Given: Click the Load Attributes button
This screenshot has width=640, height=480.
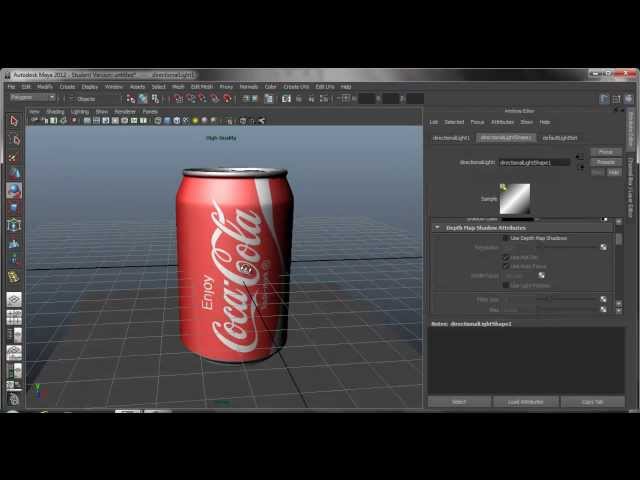Looking at the screenshot, I should point(526,402).
